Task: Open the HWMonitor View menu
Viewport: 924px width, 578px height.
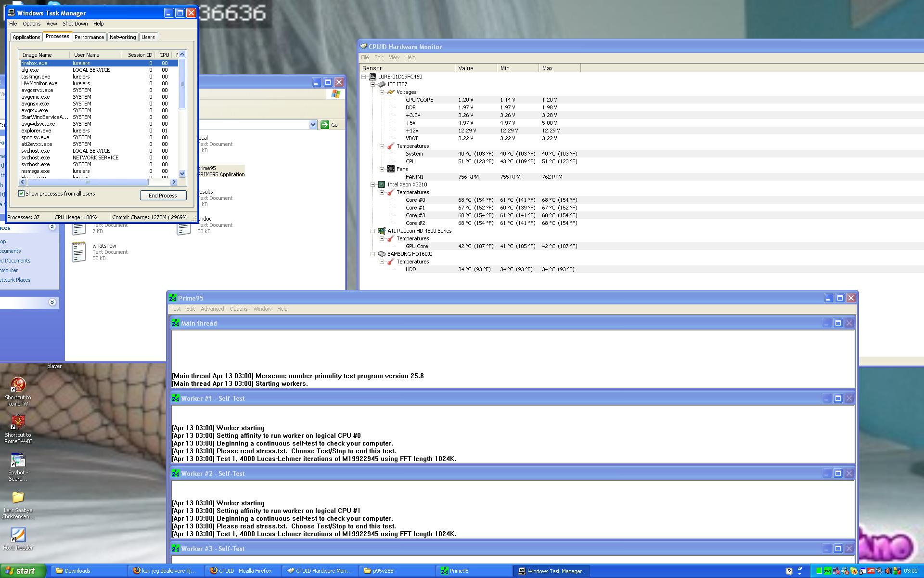Action: tap(394, 57)
